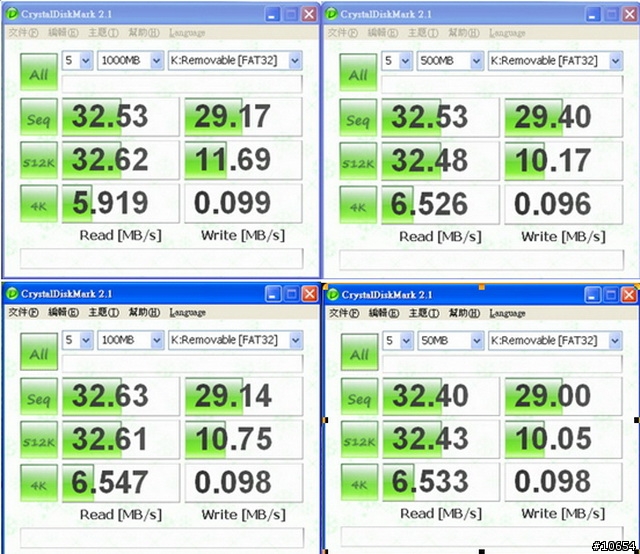
Task: Open the K:Removable drive dropdown in the 50MB window
Action: coord(556,340)
